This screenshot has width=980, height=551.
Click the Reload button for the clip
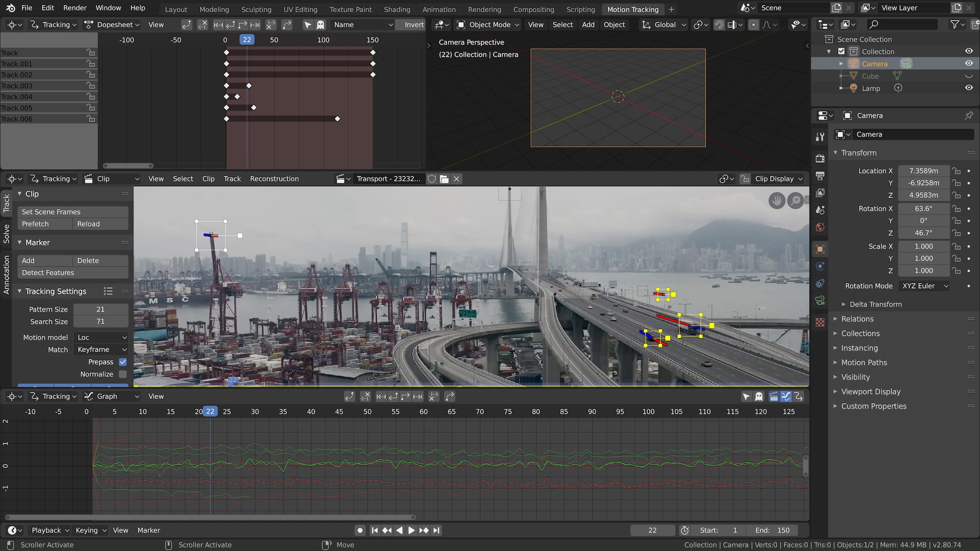pos(88,223)
